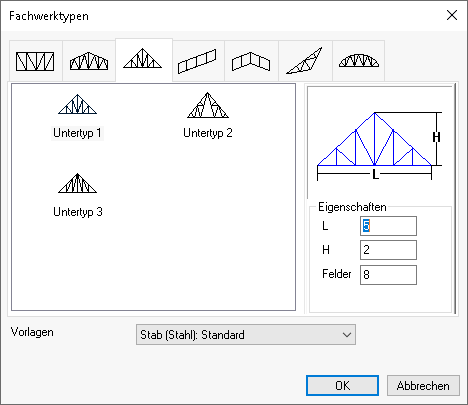The height and width of the screenshot is (405, 468).
Task: Click the blue truss preview image
Action: pyautogui.click(x=379, y=146)
